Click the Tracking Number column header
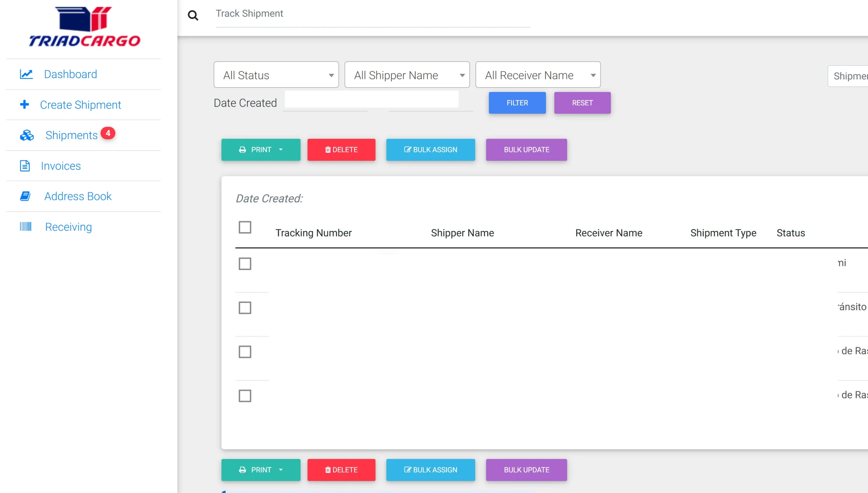Image resolution: width=868 pixels, height=493 pixels. pos(313,233)
